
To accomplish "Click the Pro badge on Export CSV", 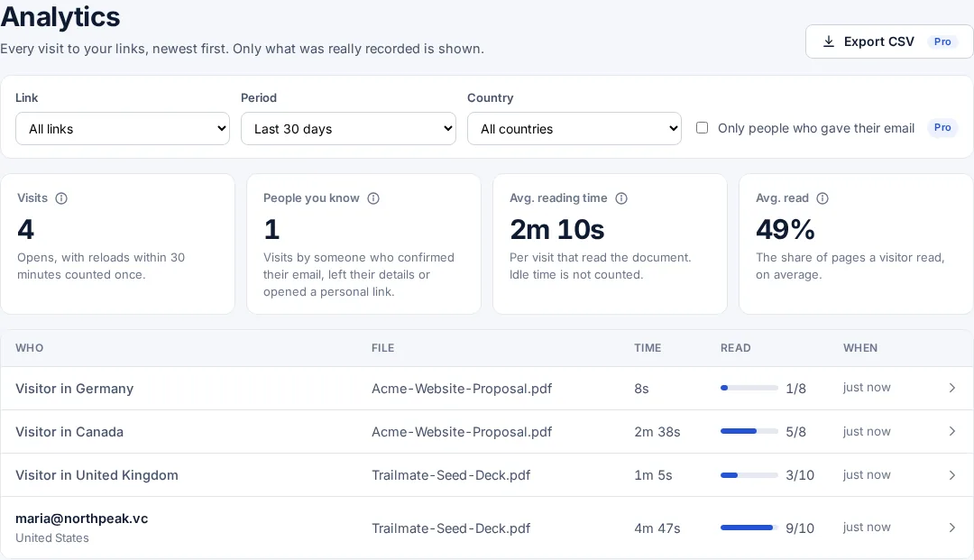I will (942, 41).
